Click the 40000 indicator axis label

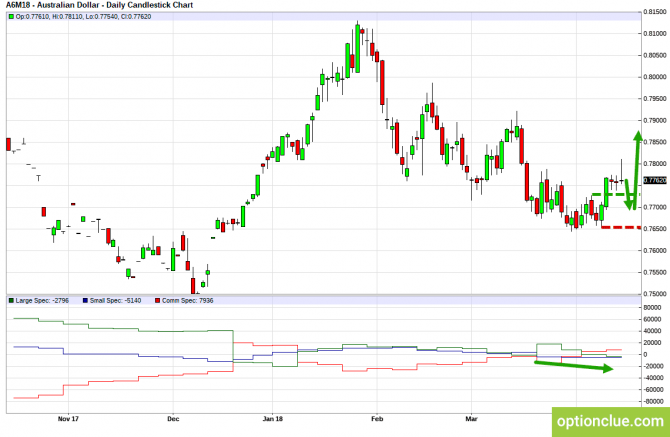tap(652, 331)
